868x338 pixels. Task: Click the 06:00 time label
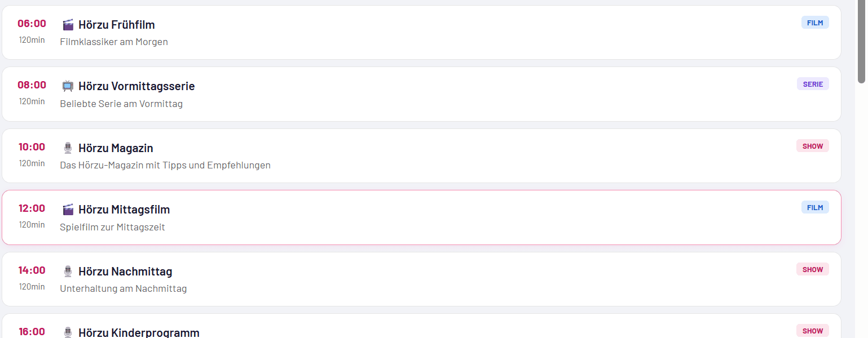click(32, 24)
